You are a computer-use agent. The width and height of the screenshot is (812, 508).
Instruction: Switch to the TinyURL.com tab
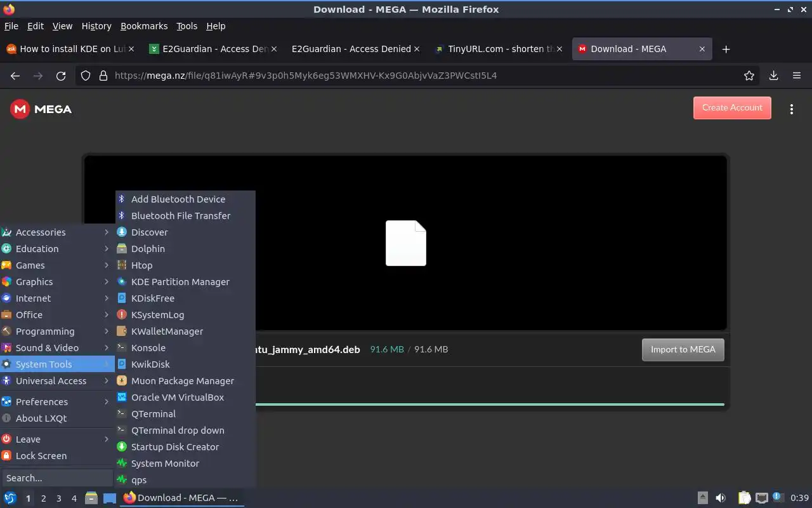pos(500,49)
